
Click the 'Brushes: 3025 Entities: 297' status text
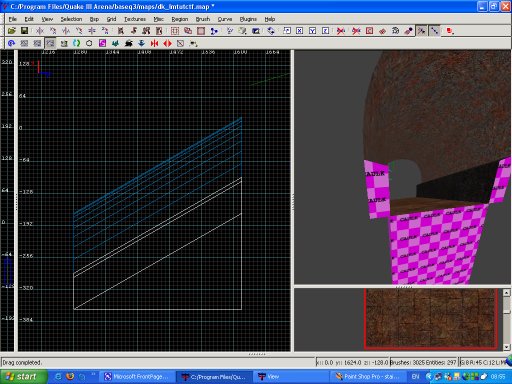click(x=423, y=362)
